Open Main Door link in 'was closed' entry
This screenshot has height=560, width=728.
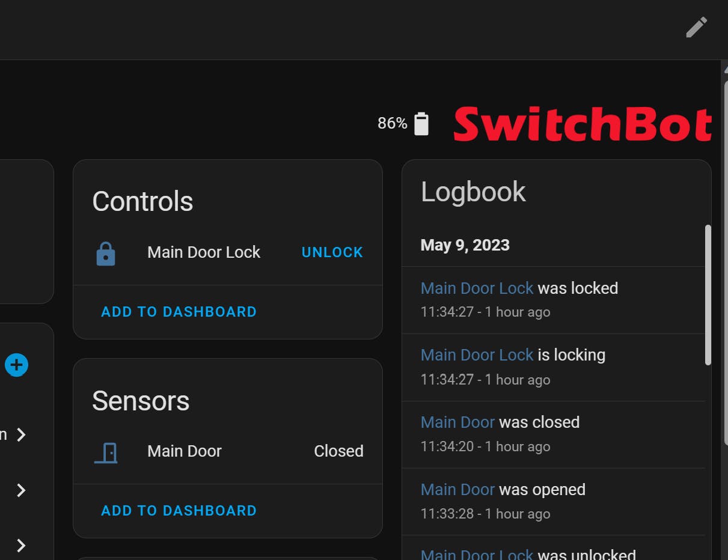pos(458,422)
